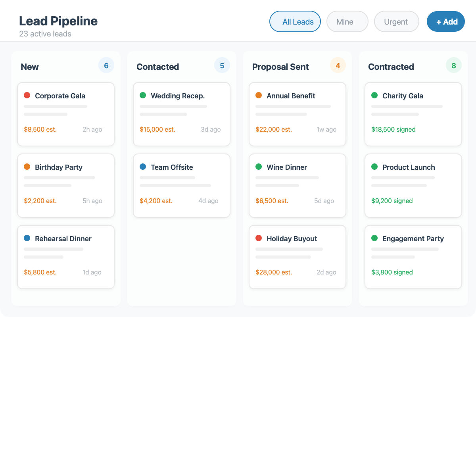Open the Product Launch card

tap(413, 185)
